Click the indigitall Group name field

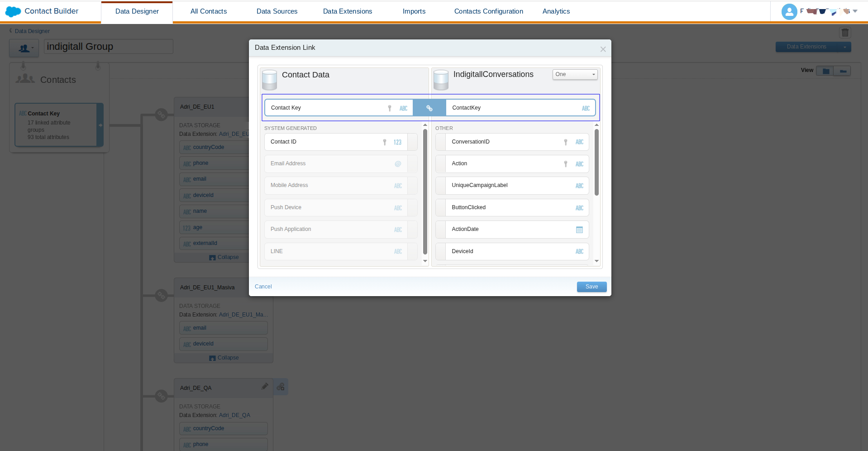click(109, 47)
